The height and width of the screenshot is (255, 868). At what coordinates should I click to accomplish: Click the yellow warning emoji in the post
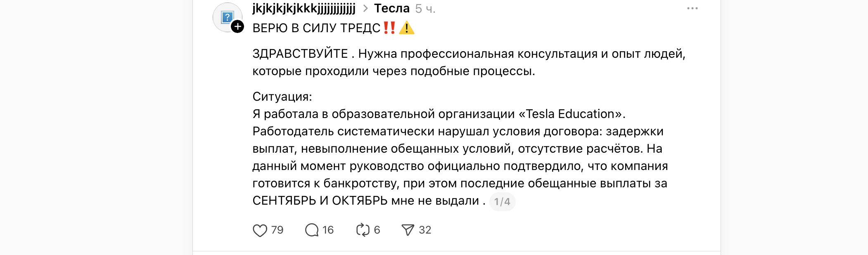pos(407,28)
